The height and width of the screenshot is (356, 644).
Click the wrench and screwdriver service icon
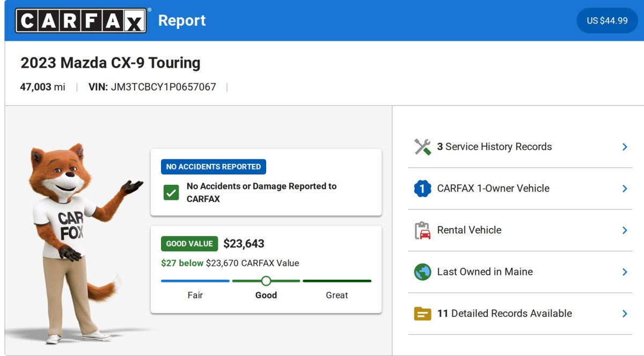pyautogui.click(x=422, y=147)
